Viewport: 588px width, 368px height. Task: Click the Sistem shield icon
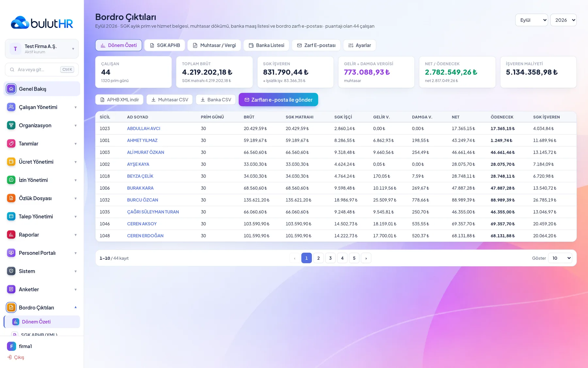(11, 271)
